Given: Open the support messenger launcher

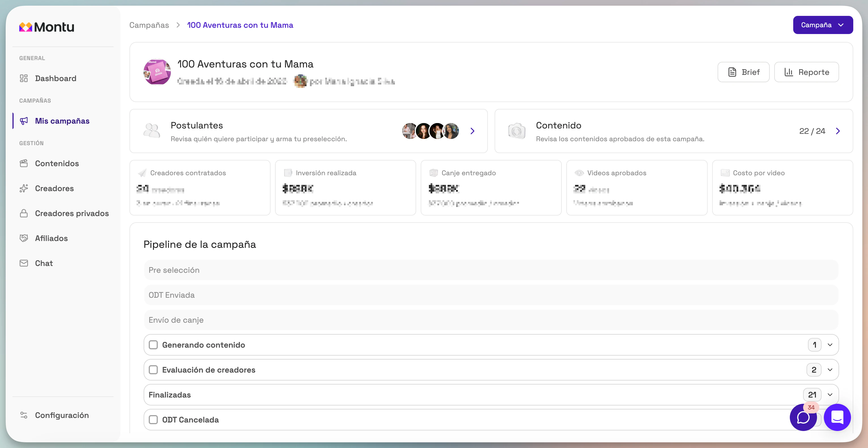Looking at the screenshot, I should pos(837,417).
